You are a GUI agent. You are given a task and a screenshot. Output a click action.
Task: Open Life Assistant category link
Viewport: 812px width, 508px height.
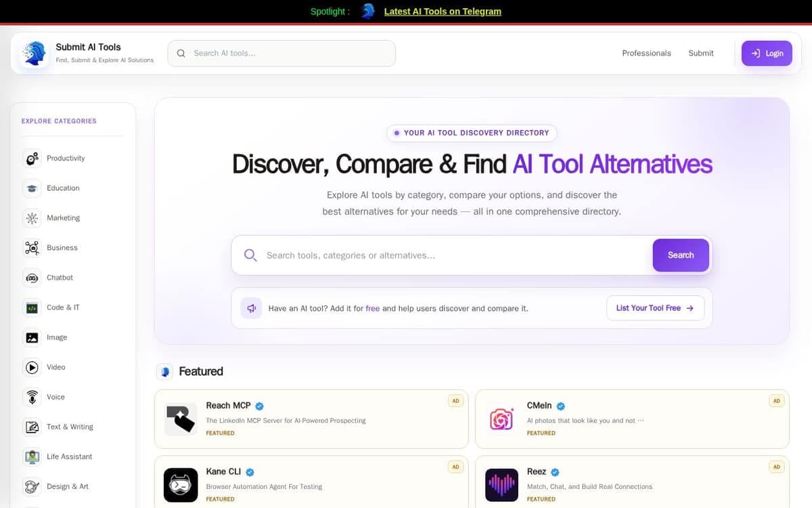69,457
